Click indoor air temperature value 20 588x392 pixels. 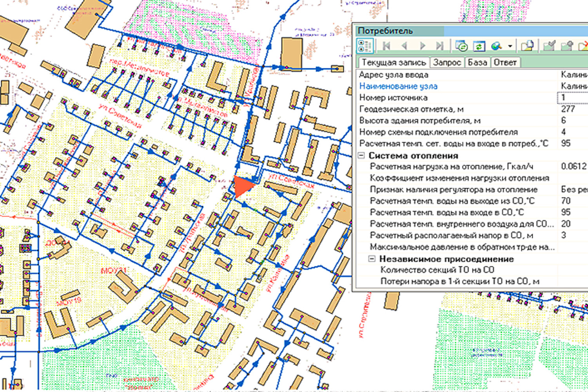[x=566, y=223]
